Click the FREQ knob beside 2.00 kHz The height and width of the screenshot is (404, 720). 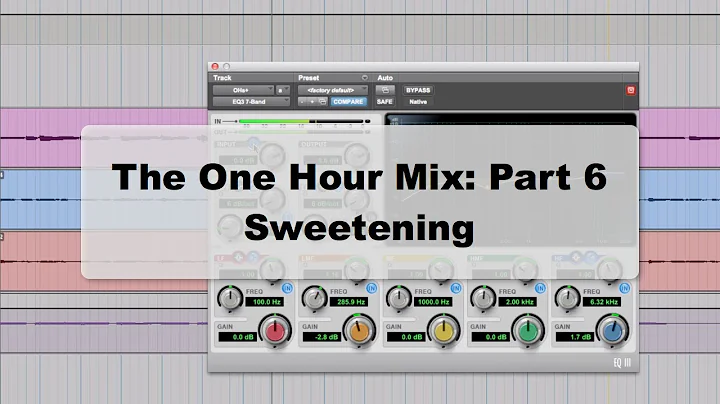pos(483,297)
